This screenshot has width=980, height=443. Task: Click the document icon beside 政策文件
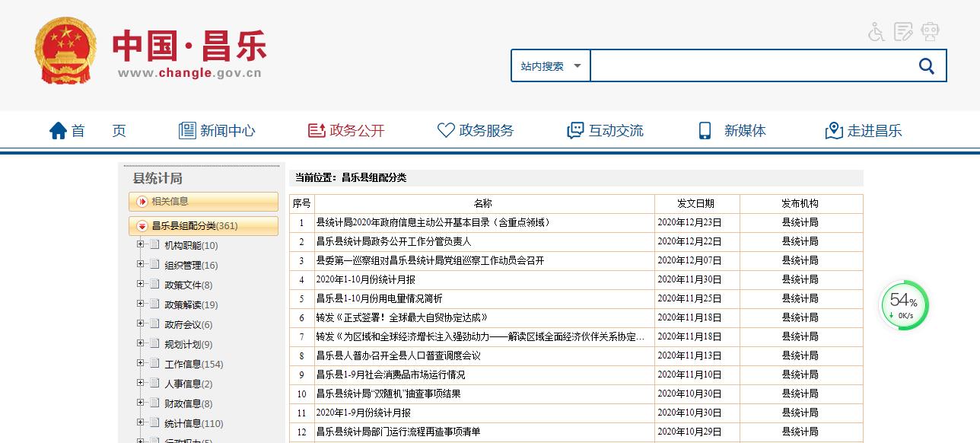pyautogui.click(x=154, y=285)
